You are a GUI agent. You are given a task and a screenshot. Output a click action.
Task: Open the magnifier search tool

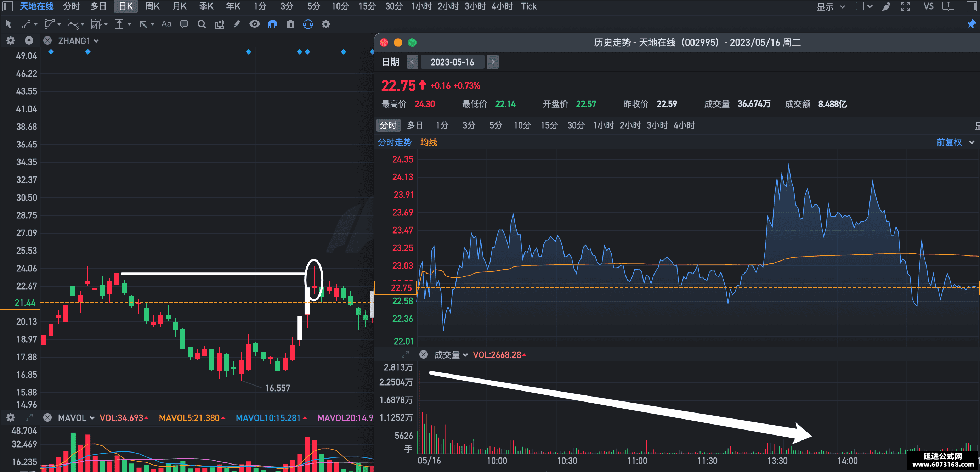pos(202,24)
